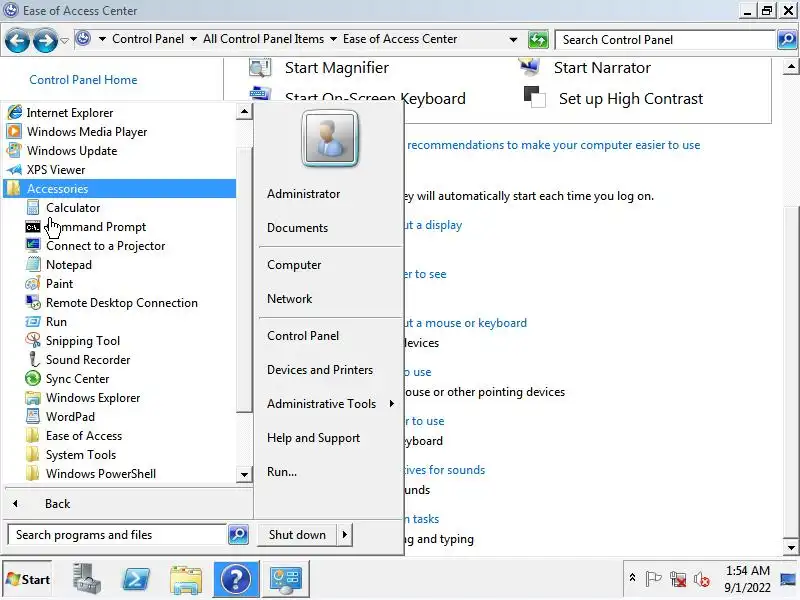Image resolution: width=800 pixels, height=600 pixels.
Task: Open Windows Explorer taskbar icon
Action: (186, 579)
